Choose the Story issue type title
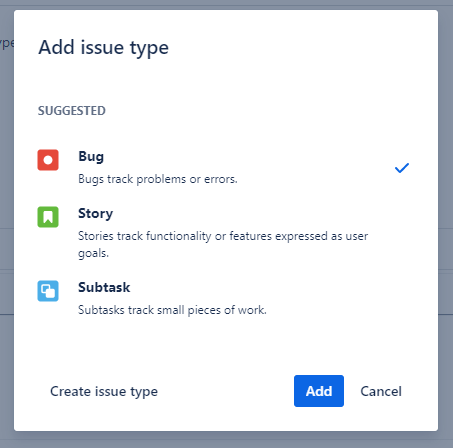The width and height of the screenshot is (453, 448). (x=95, y=214)
